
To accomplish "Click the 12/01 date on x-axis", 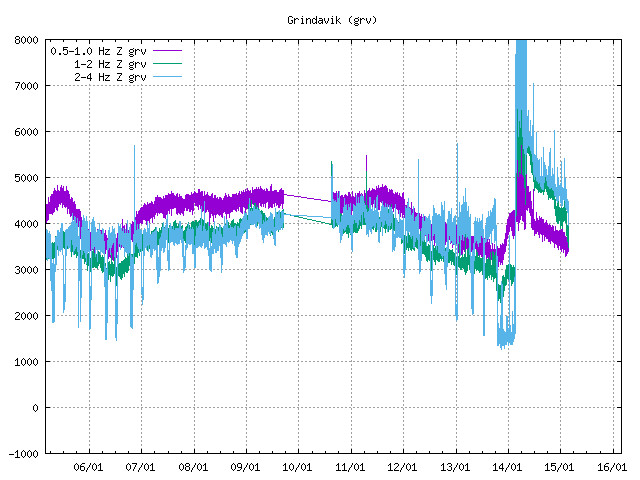I will [x=403, y=467].
